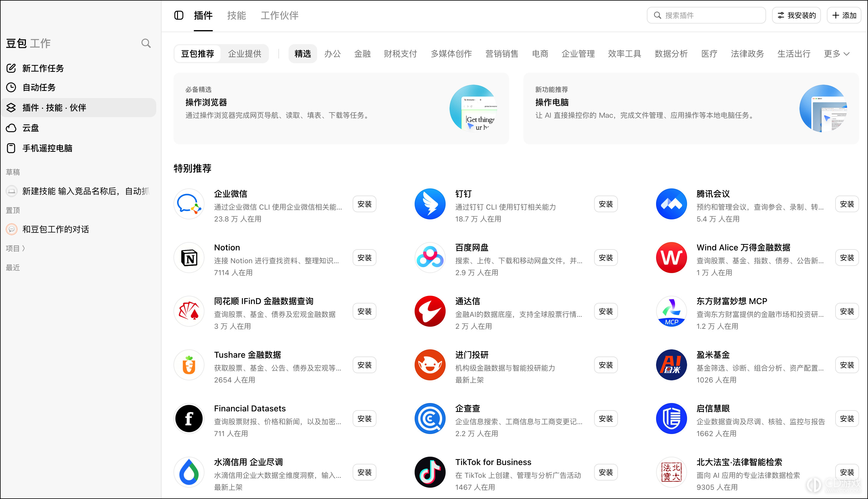Select the 效率工具 category
Screen dimensions: 868x499
click(x=624, y=54)
